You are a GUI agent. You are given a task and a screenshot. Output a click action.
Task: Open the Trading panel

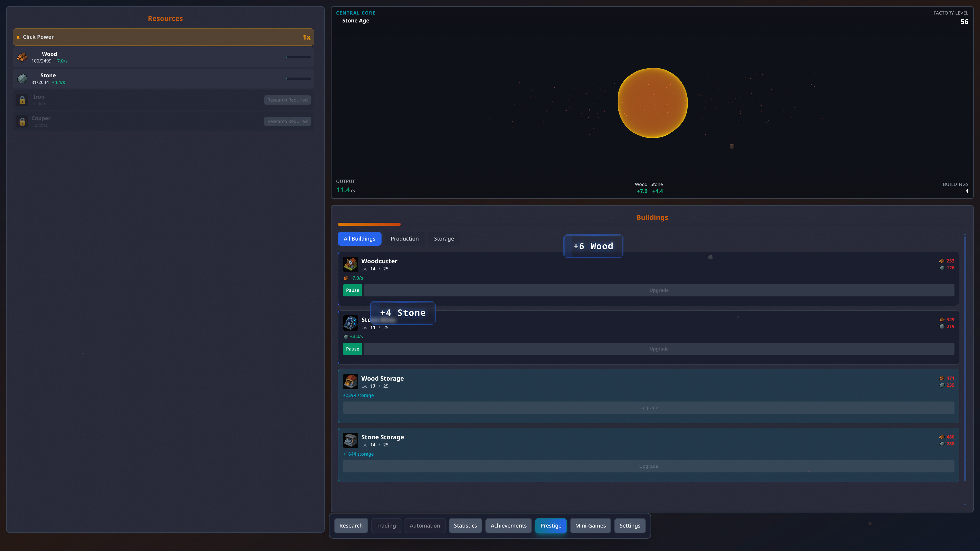(x=386, y=525)
